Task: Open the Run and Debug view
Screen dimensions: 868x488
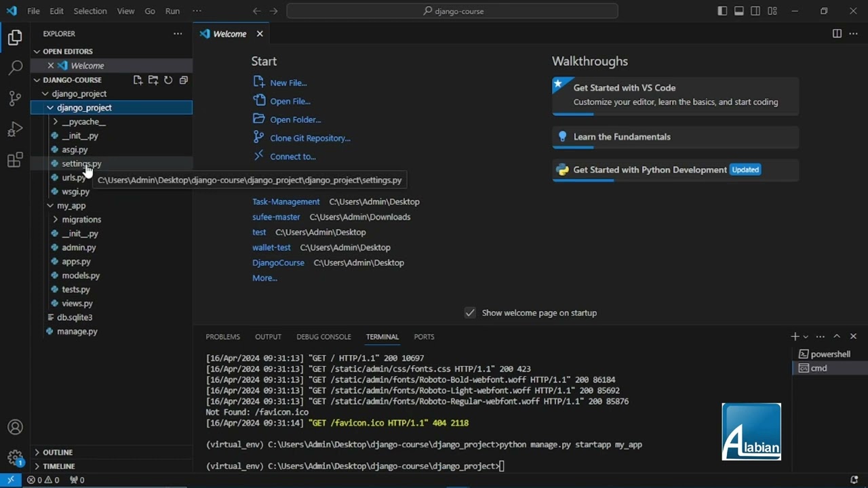Action: [15, 129]
